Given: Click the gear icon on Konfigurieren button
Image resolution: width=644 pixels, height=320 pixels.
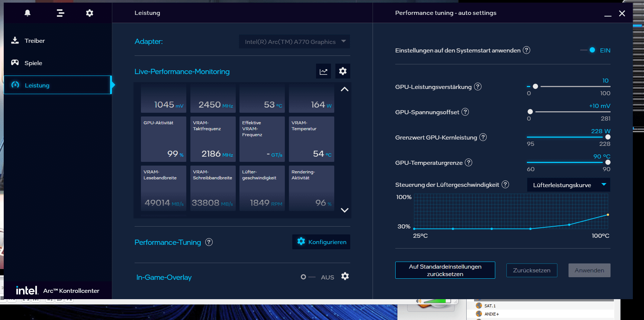Looking at the screenshot, I should (x=301, y=241).
